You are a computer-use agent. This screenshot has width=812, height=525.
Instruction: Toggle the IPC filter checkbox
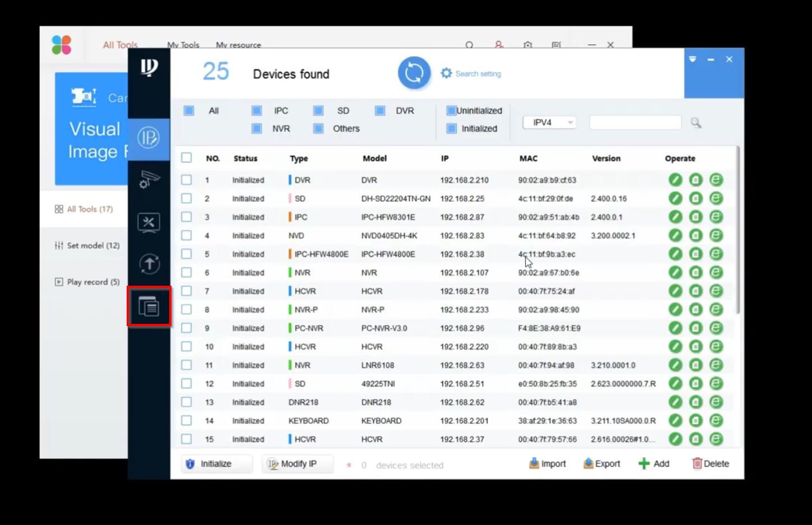(x=257, y=110)
